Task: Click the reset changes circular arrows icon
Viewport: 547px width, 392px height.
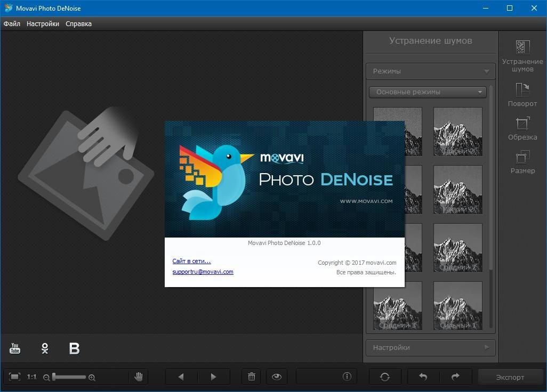Action: [385, 377]
